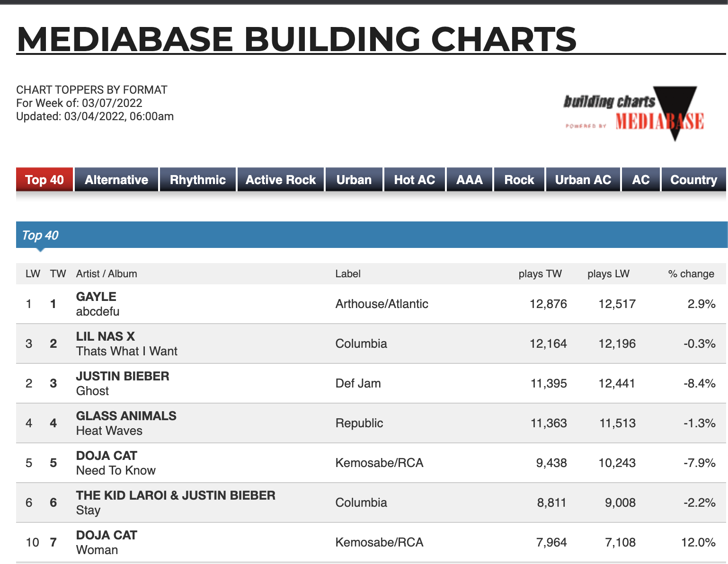This screenshot has height=564, width=728.
Task: Open the Urban AC tab
Action: pos(583,179)
